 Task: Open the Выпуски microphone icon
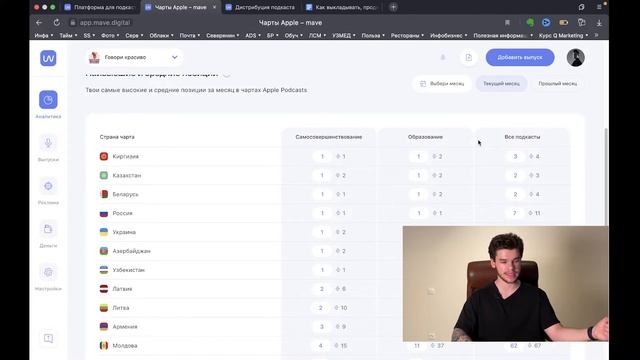click(x=48, y=143)
